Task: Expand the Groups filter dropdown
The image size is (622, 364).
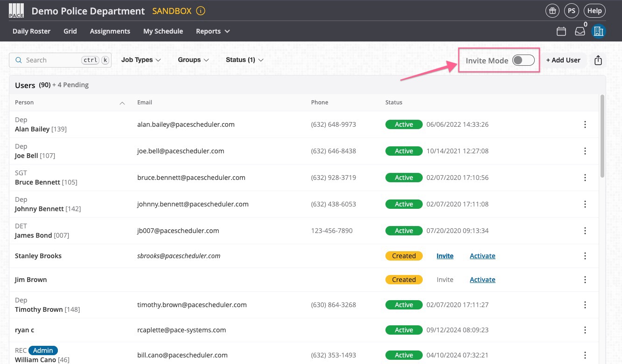Action: point(193,60)
